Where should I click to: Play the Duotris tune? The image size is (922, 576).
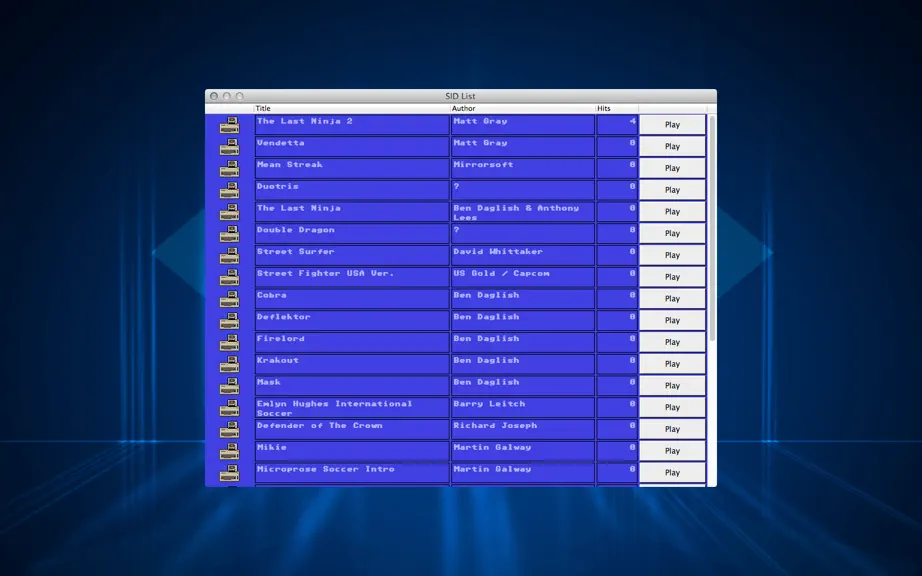(x=672, y=190)
